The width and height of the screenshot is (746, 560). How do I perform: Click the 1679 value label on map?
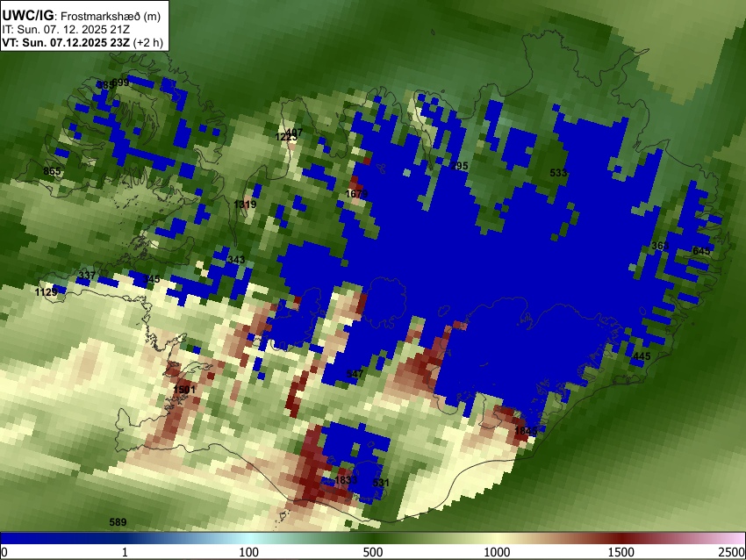(x=356, y=194)
